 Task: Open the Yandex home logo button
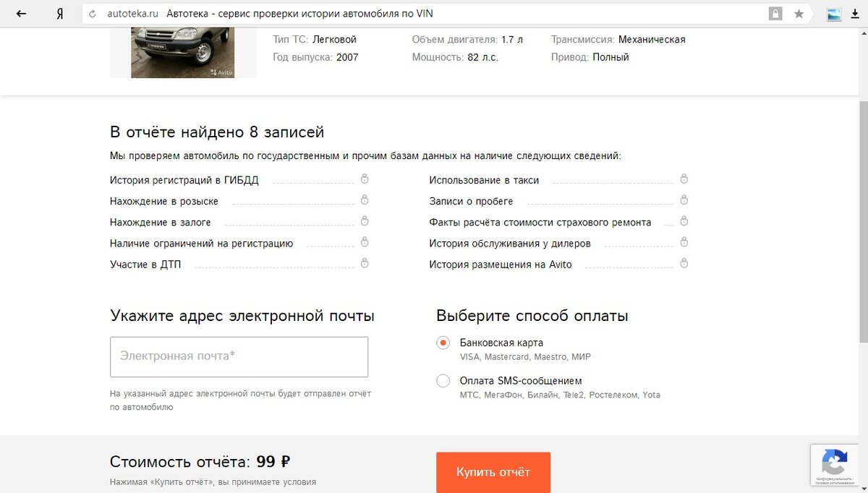(60, 14)
